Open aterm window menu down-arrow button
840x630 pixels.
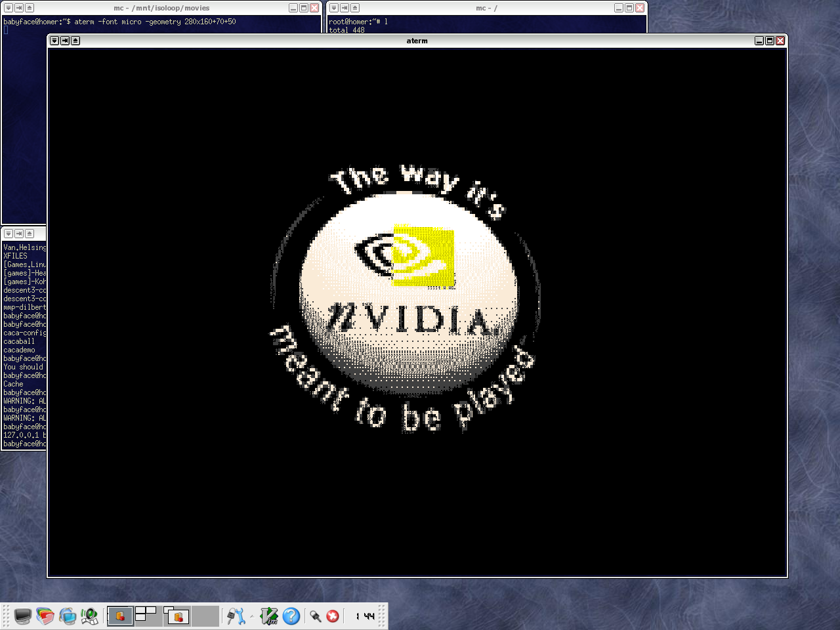tap(54, 41)
